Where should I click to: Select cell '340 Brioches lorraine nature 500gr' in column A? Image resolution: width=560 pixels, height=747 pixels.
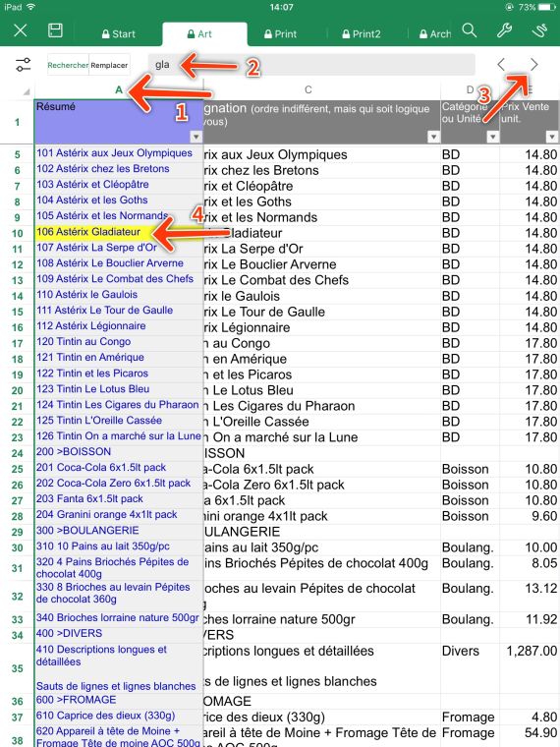pos(119,618)
